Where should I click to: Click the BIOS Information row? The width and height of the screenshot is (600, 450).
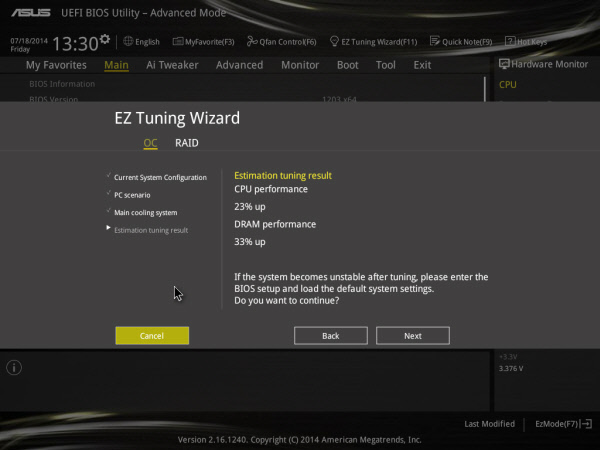pyautogui.click(x=62, y=84)
